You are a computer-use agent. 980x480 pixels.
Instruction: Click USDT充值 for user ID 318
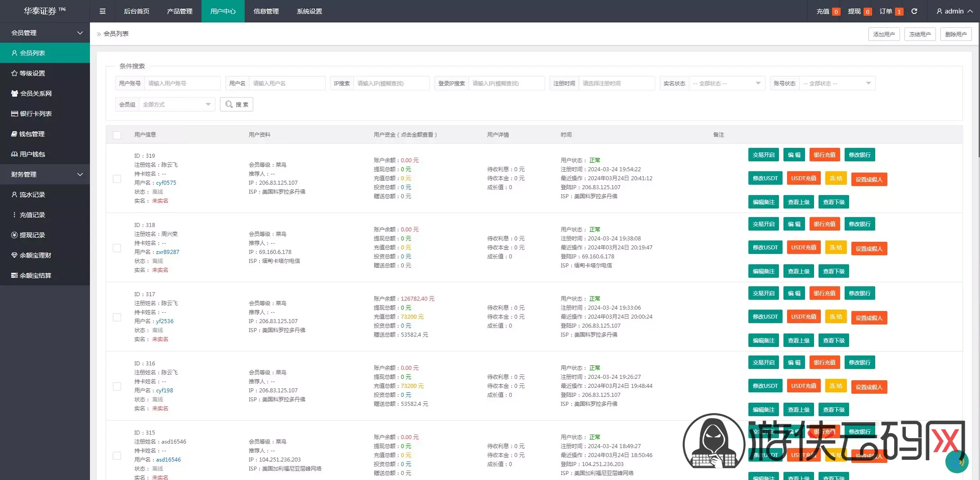[x=804, y=247]
